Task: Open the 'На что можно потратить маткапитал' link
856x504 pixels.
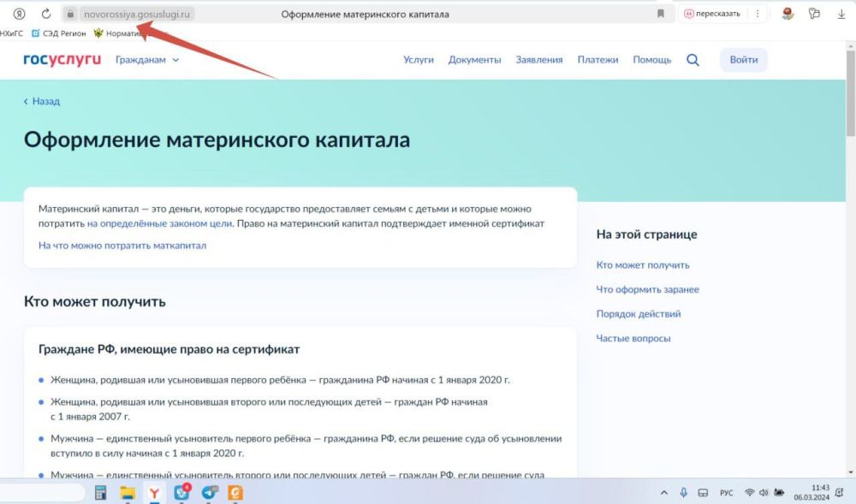Action: pos(122,246)
